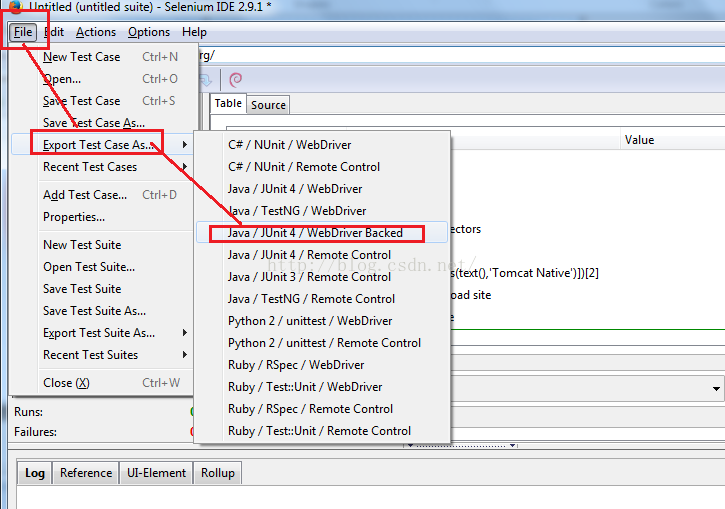The width and height of the screenshot is (725, 509).
Task: Open the Help menu
Action: [x=194, y=32]
